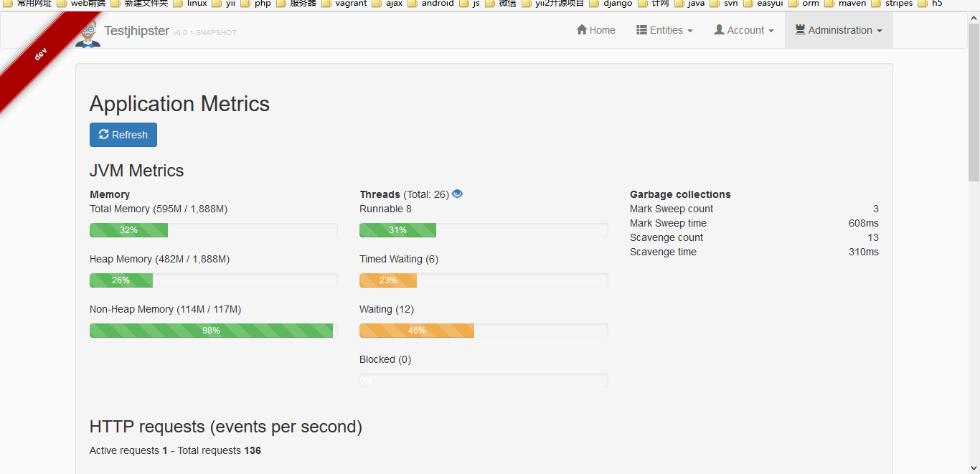Image resolution: width=980 pixels, height=474 pixels.
Task: Open the h5 bookmark folder
Action: pos(930,4)
